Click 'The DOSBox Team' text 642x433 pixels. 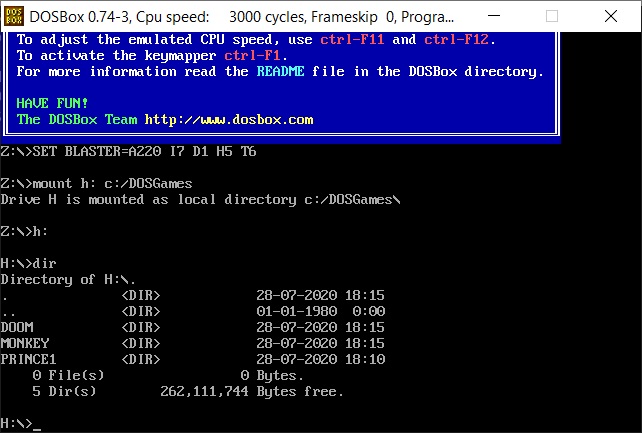(77, 120)
